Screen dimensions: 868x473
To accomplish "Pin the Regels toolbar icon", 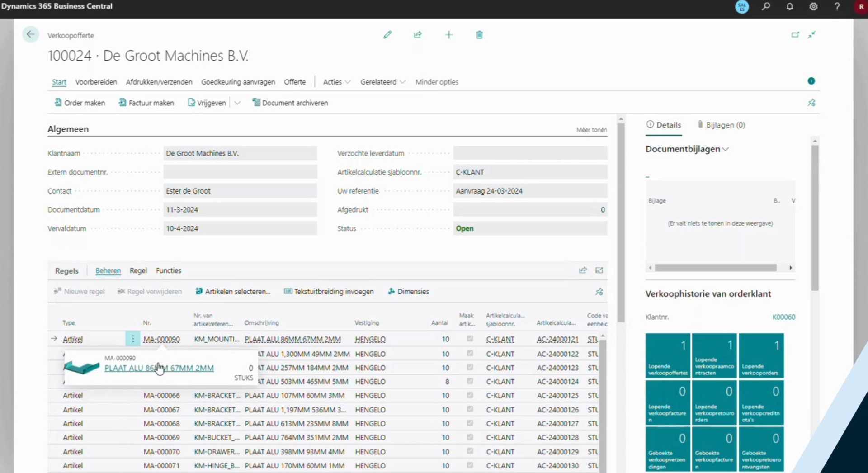I will point(599,292).
